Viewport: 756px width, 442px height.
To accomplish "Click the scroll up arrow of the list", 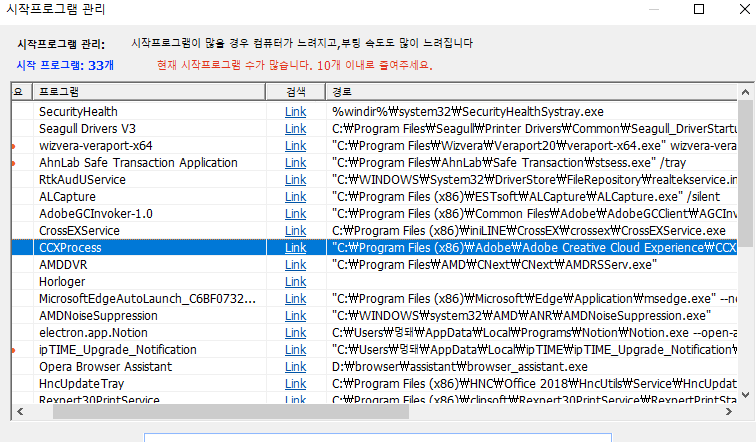I will point(745,92).
